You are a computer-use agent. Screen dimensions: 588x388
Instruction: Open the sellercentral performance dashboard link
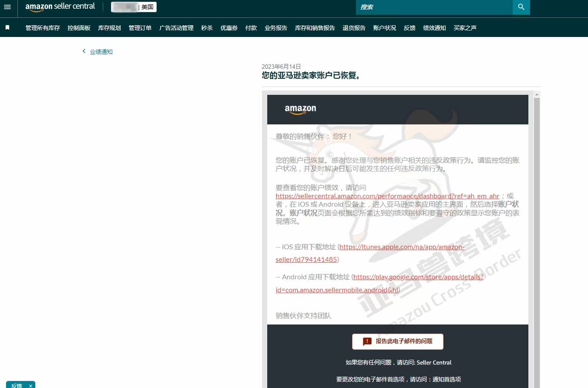click(x=387, y=196)
